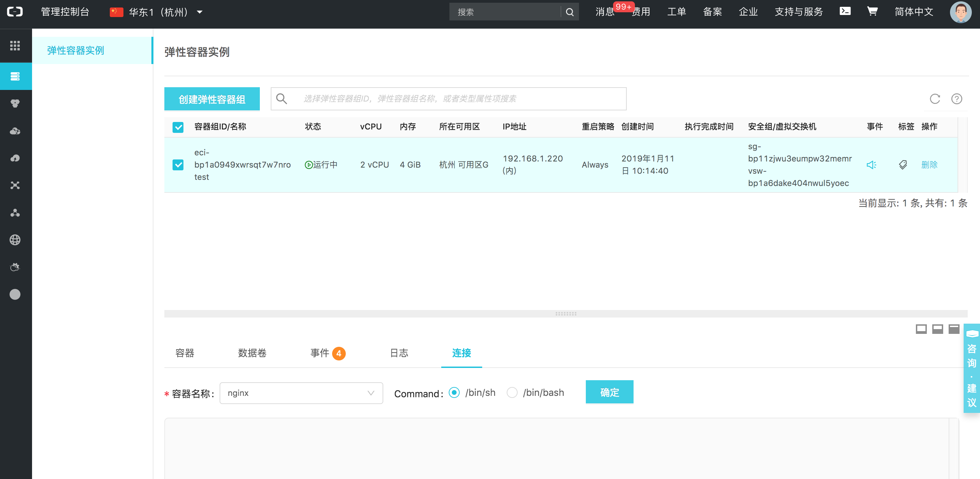
Task: Open the 简体中文 language selector
Action: pyautogui.click(x=914, y=12)
